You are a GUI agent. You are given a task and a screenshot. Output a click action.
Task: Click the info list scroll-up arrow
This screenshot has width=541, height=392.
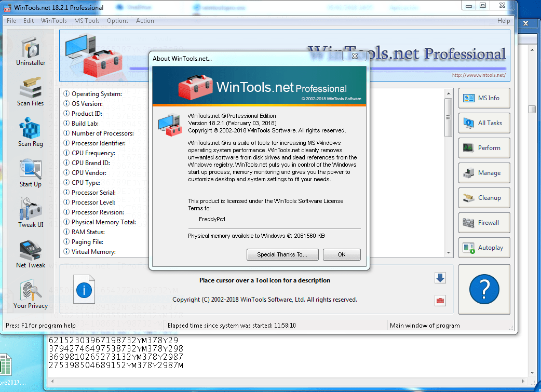(449, 93)
